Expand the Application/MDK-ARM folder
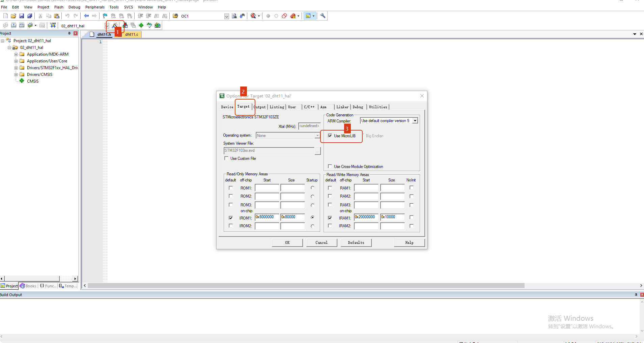 [16, 54]
